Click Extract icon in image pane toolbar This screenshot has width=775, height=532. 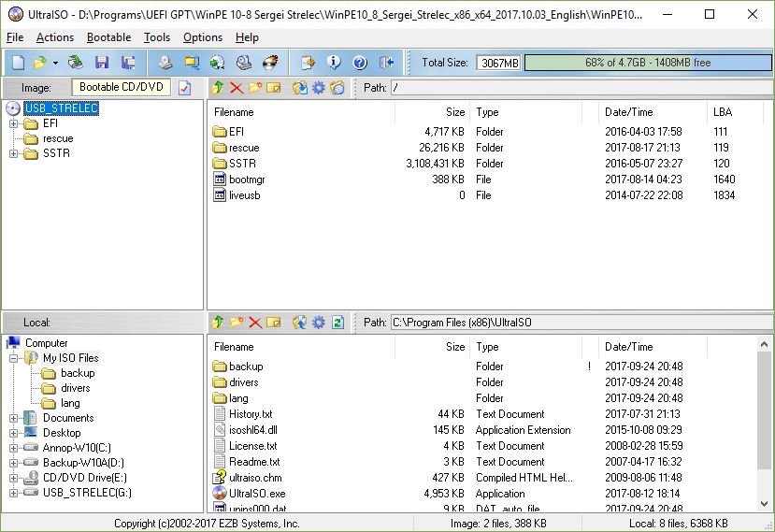(x=299, y=88)
